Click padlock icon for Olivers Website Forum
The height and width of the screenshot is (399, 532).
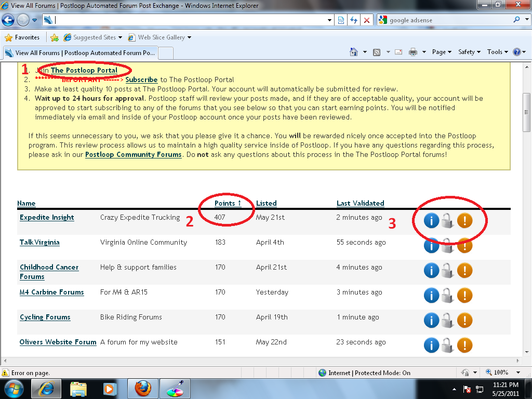pyautogui.click(x=447, y=345)
